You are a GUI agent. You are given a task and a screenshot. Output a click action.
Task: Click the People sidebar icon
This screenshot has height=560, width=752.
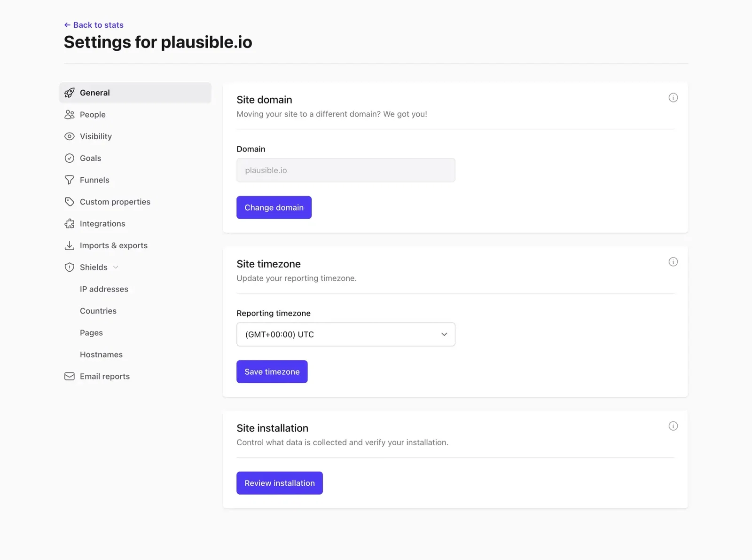(x=69, y=114)
